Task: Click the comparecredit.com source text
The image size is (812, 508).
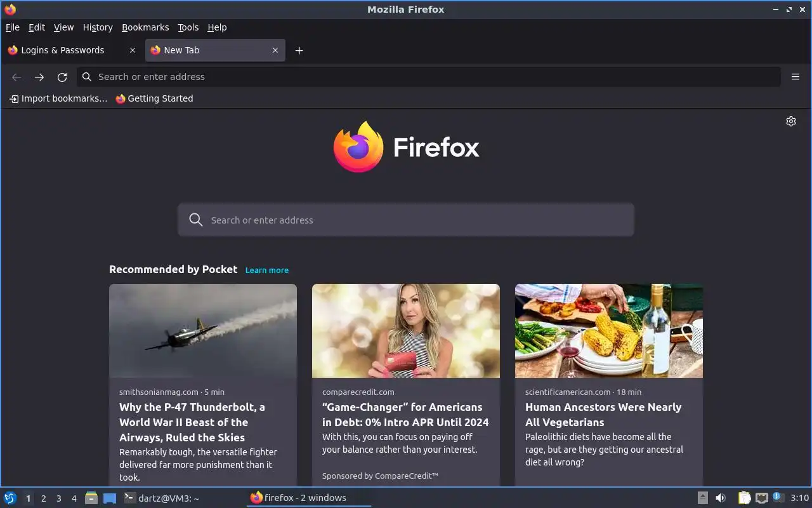Action: click(358, 392)
